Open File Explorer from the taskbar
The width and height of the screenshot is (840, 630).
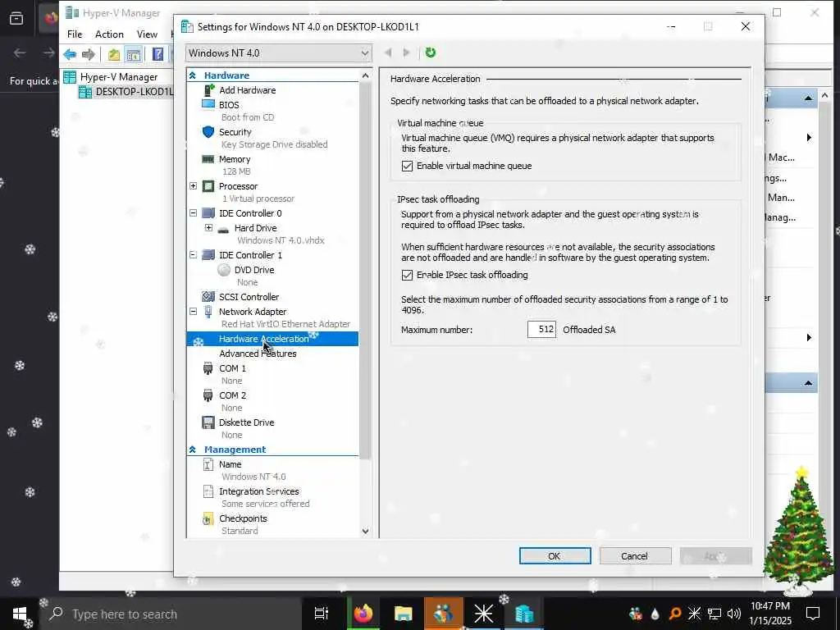[403, 614]
